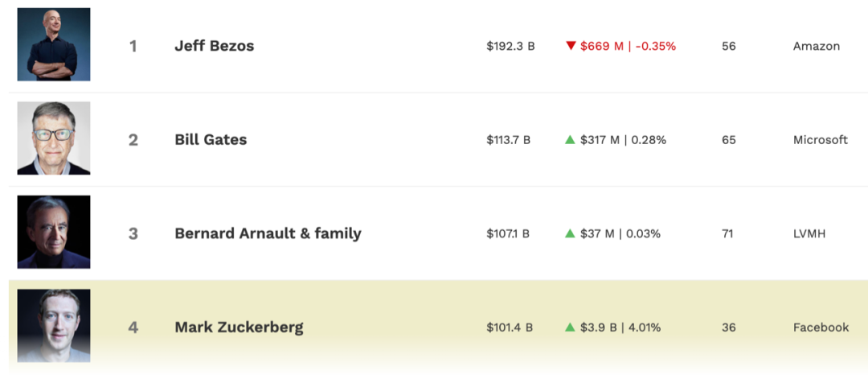Select the LVMH source label
This screenshot has height=375, width=868.
click(809, 233)
